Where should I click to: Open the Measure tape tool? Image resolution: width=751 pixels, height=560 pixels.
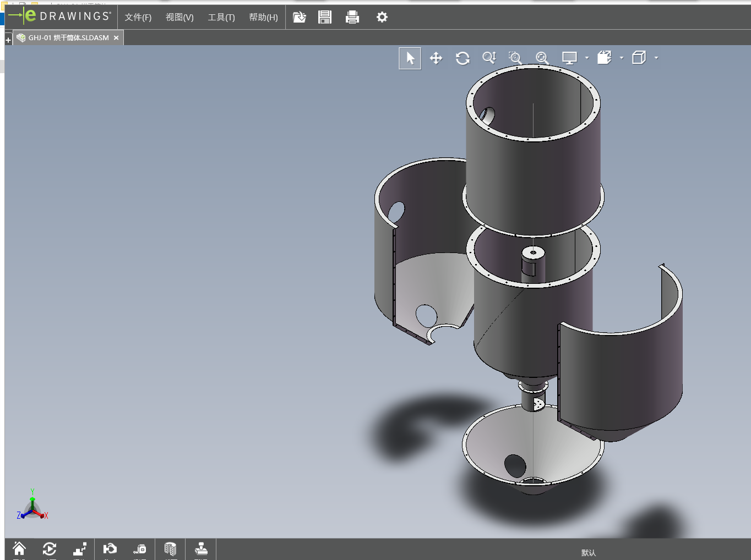click(x=140, y=549)
